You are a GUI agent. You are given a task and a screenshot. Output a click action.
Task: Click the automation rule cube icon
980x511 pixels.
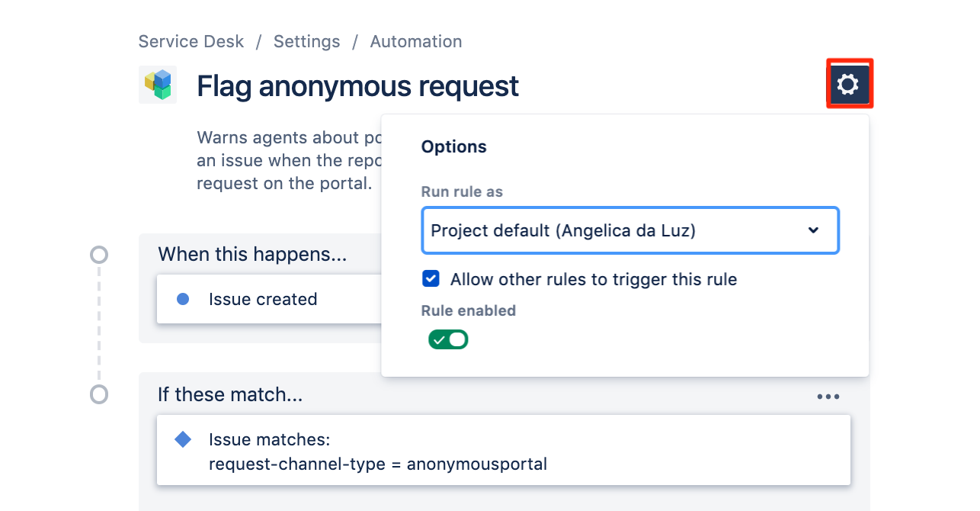coord(158,84)
